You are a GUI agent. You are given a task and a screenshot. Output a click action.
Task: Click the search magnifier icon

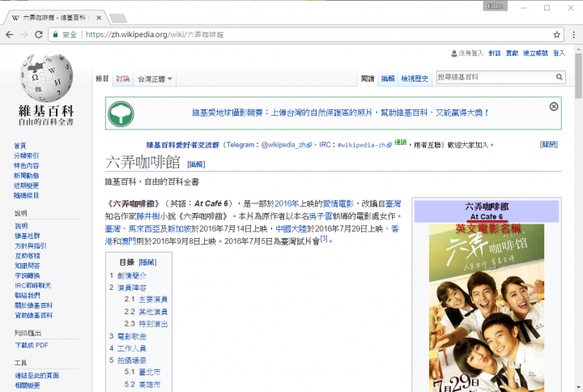[559, 77]
